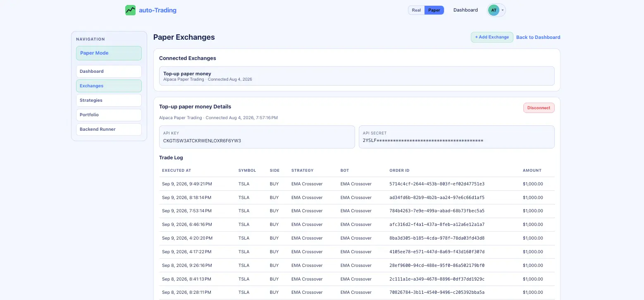Click the API Key value field
This screenshot has height=300, width=644.
pos(257,137)
